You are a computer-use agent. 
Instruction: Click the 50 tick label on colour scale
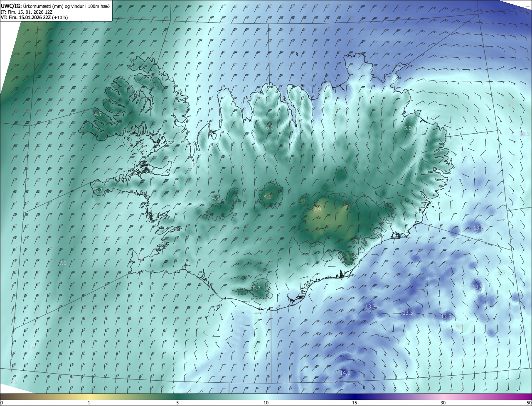point(529,403)
